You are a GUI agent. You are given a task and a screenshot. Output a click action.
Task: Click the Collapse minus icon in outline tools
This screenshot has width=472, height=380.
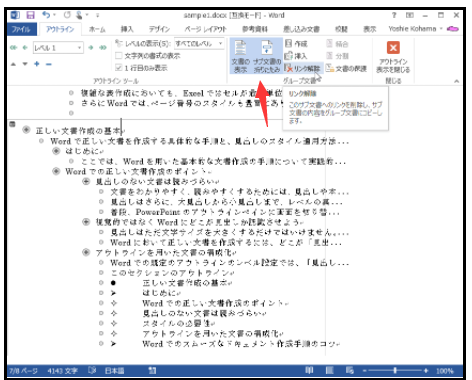49,64
